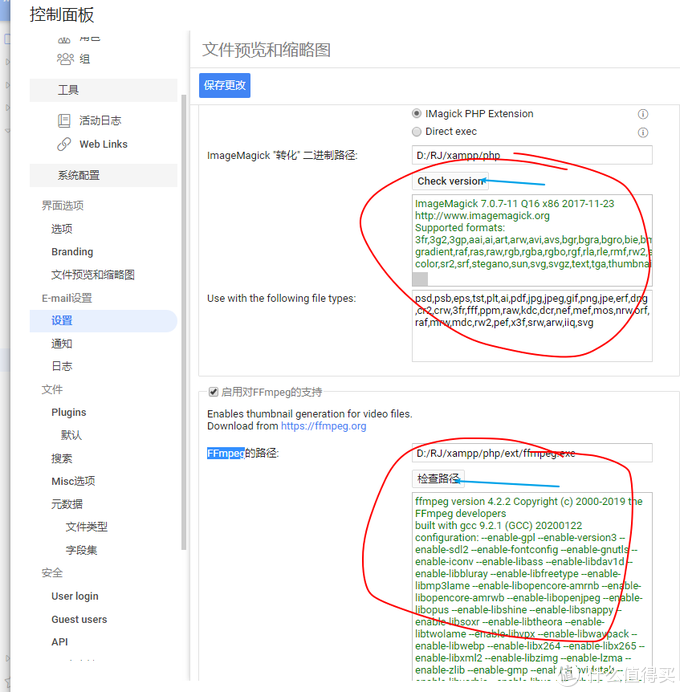
Task: Select Direct exec radio button
Action: coord(416,132)
